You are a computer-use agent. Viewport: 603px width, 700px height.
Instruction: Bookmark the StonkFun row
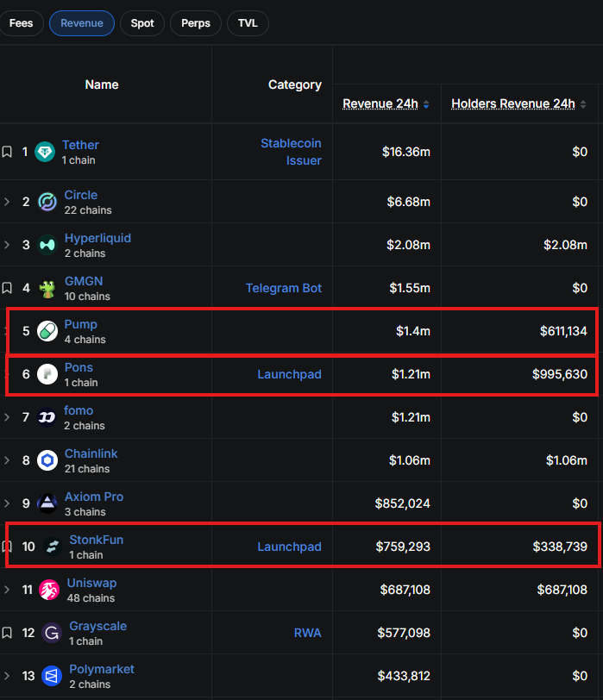coord(7,547)
